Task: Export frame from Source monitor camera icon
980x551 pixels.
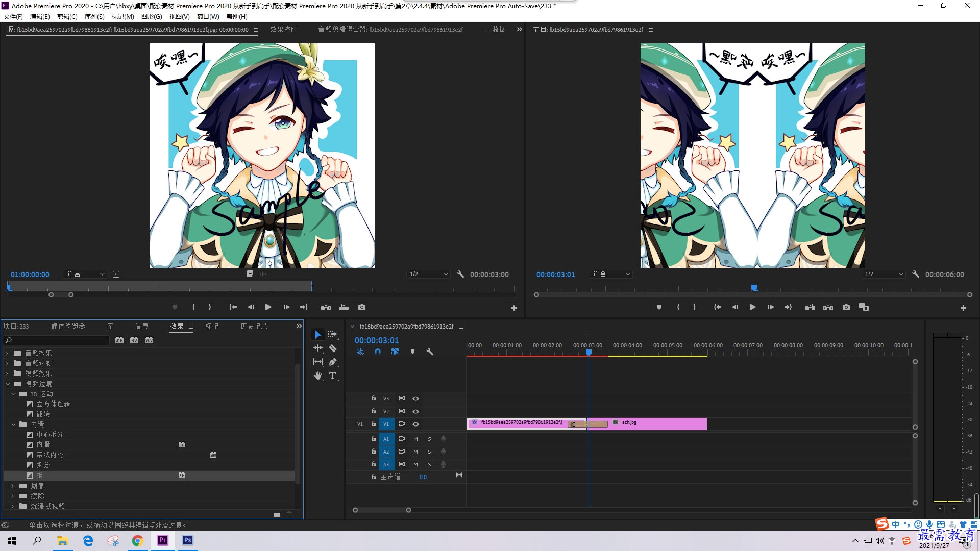Action: (362, 307)
